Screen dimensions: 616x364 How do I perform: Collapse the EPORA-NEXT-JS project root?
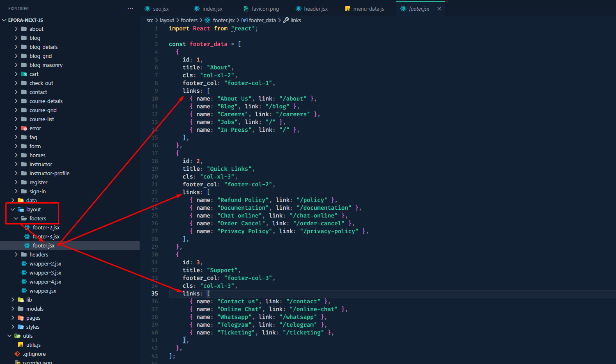point(4,20)
